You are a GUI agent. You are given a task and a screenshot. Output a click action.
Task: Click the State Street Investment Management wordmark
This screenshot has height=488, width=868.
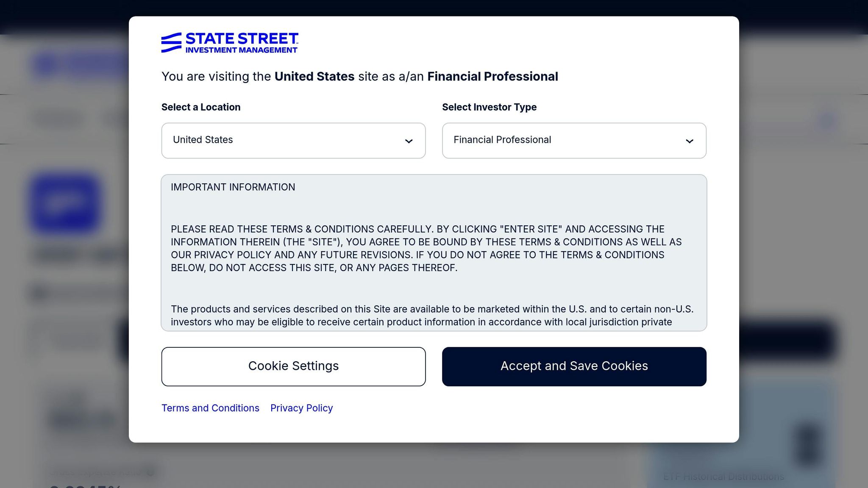click(242, 43)
